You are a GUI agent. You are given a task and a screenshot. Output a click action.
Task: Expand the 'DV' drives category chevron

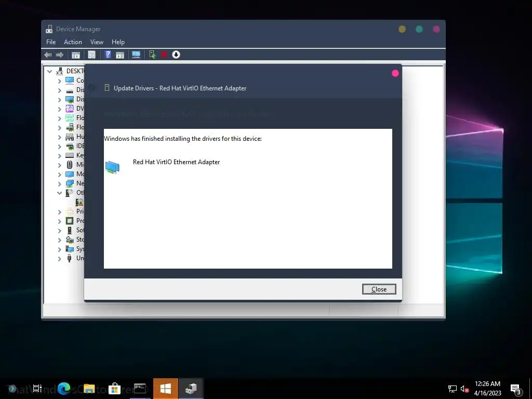59,109
